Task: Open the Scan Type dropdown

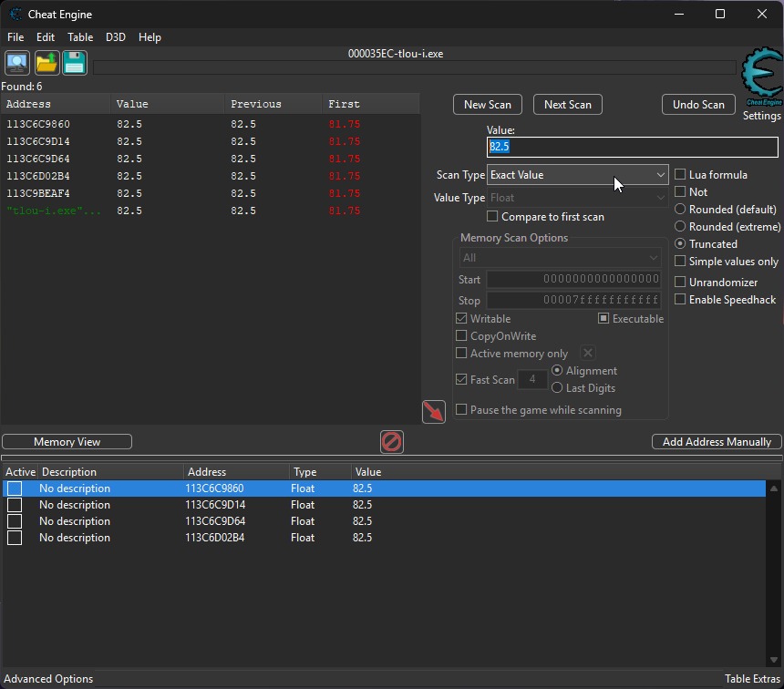Action: point(577,174)
